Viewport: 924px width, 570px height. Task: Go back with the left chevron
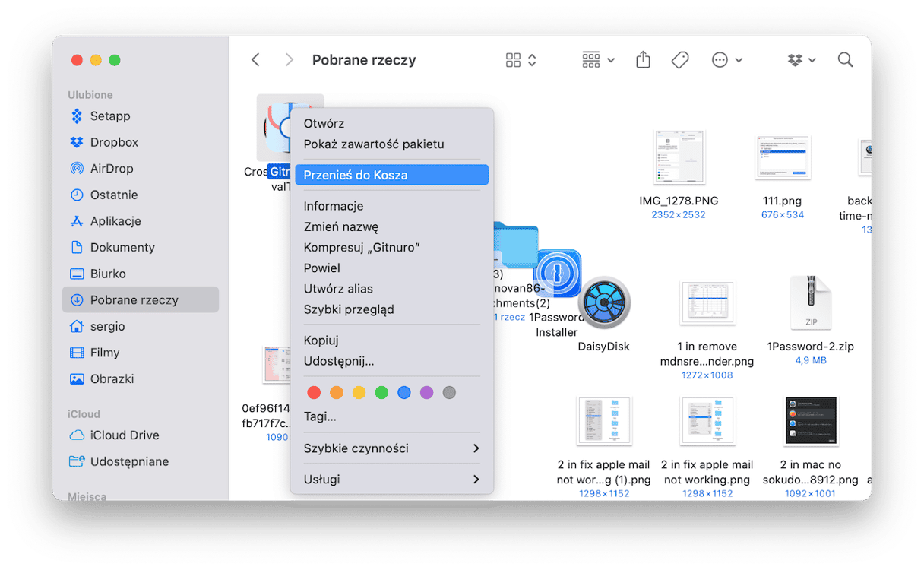(256, 60)
